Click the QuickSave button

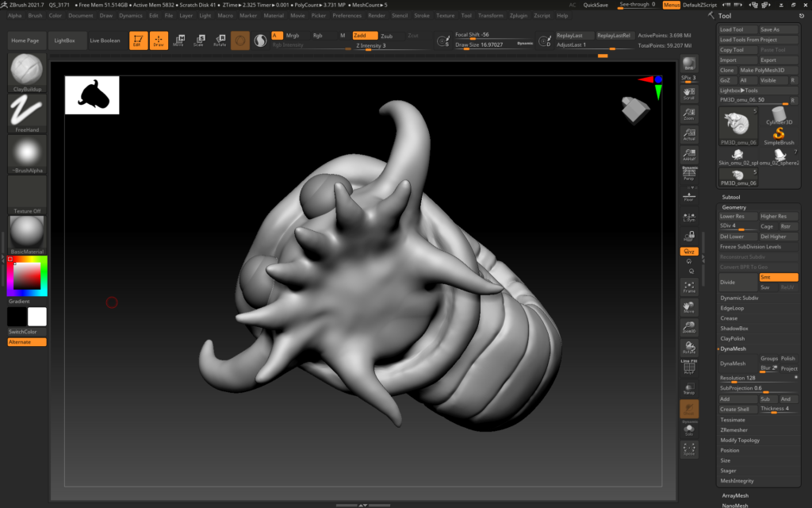[596, 5]
